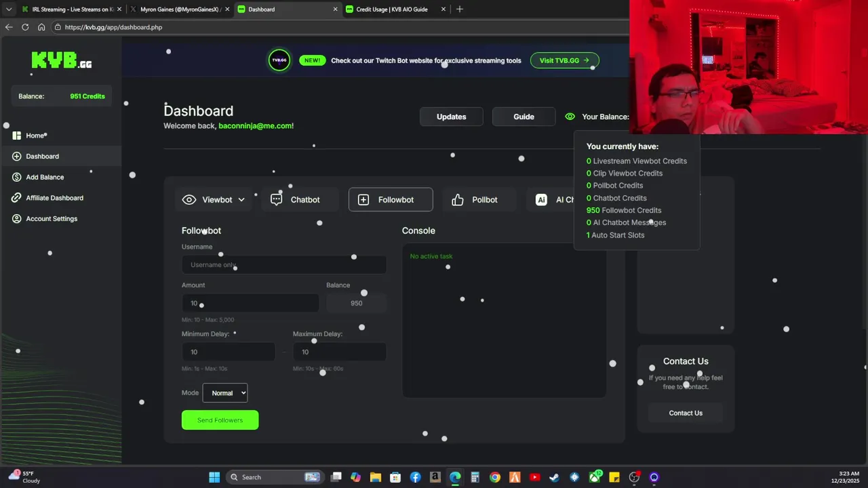This screenshot has height=488, width=868.
Task: Open the weather widget showing 55°F
Action: click(24, 477)
